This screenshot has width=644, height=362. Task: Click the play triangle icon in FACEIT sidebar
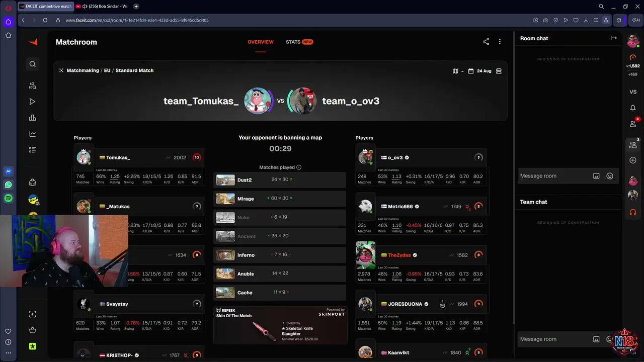(x=33, y=102)
